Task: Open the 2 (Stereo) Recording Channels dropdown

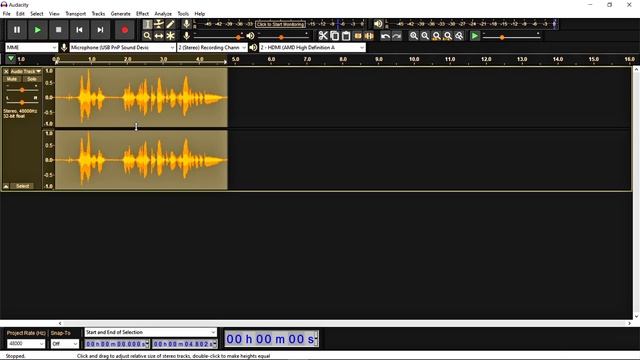Action: pyautogui.click(x=212, y=48)
